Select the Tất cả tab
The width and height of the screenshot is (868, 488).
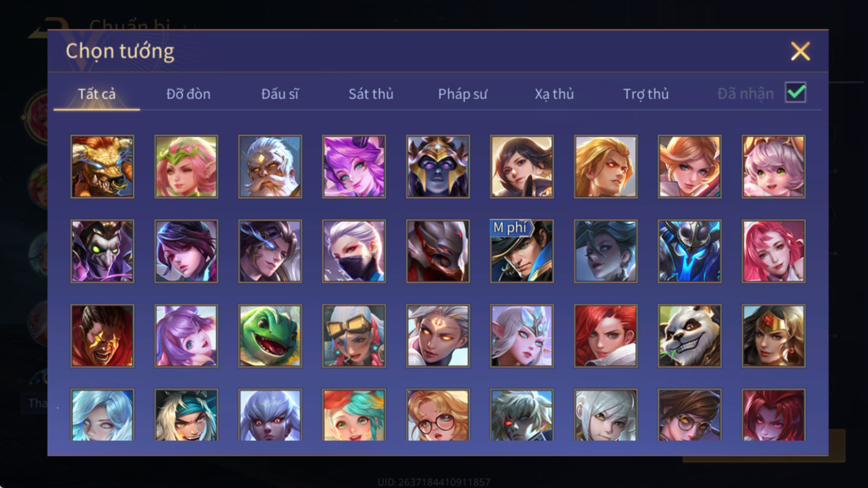(x=96, y=94)
